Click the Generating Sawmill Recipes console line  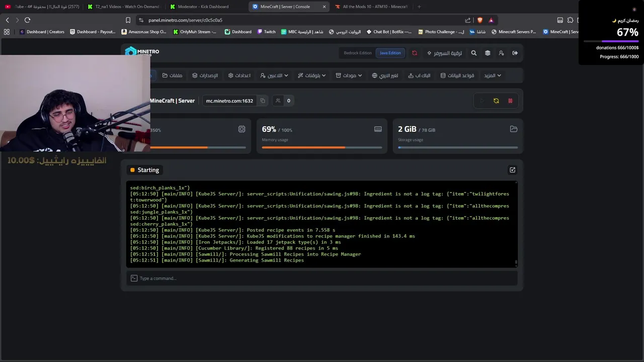click(x=217, y=260)
